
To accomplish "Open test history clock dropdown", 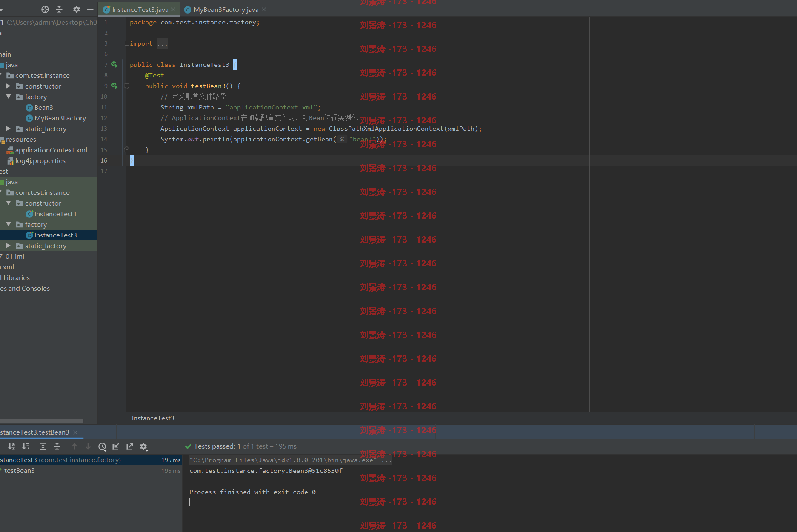I will coord(102,446).
